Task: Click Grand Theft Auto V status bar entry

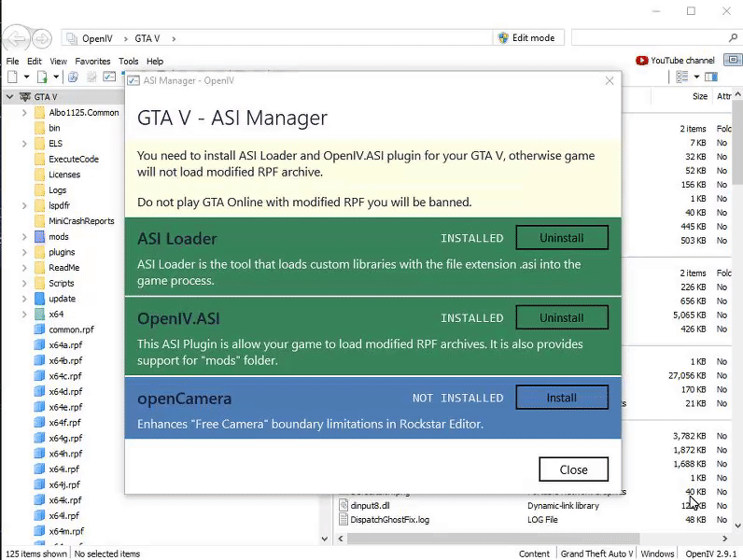Action: [x=596, y=553]
